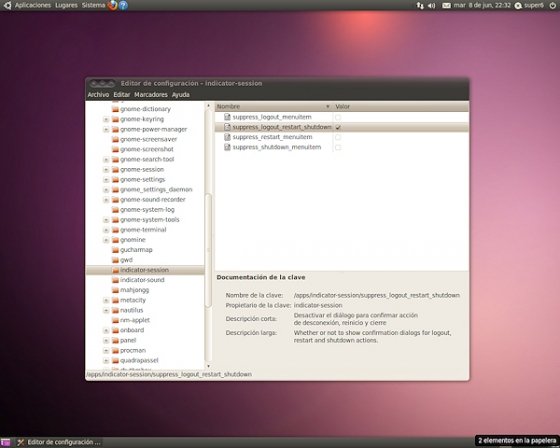The height and width of the screenshot is (448, 560).
Task: Uncheck suppress_logout_restart_shutdown value
Action: 338,127
